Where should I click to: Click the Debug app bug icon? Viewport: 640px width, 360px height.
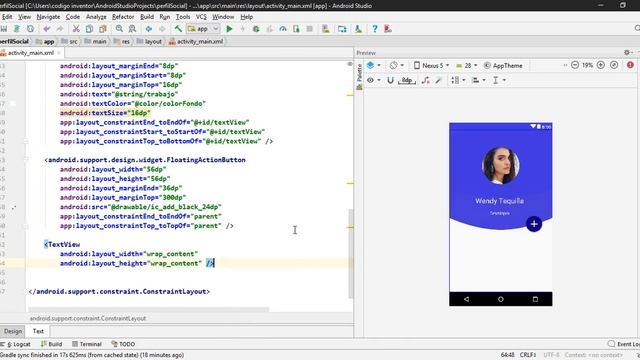[x=256, y=29]
